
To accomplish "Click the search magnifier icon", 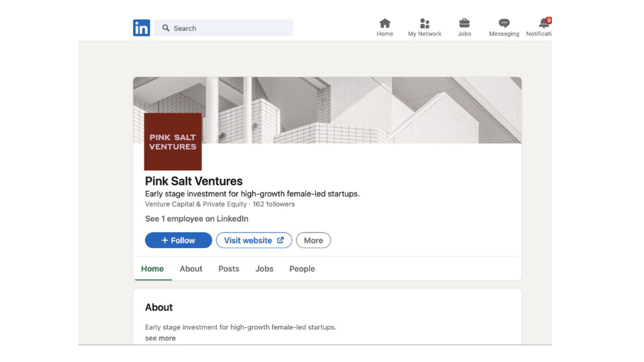I will [x=166, y=28].
